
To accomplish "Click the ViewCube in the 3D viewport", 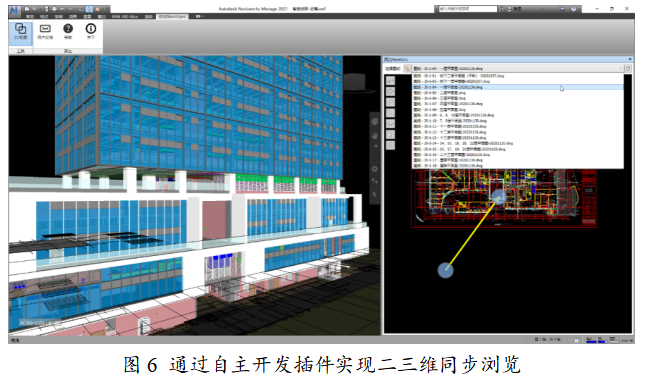I will tap(354, 82).
